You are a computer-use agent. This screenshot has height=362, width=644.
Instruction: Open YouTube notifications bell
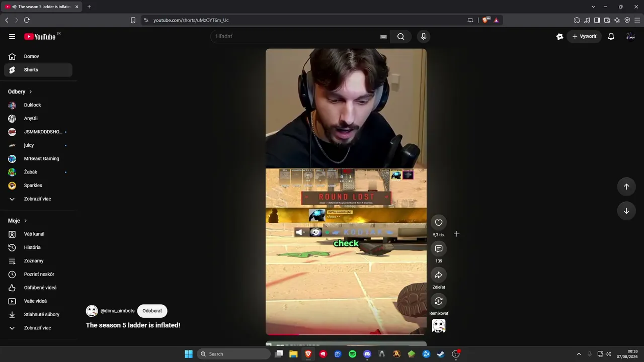[611, 36]
